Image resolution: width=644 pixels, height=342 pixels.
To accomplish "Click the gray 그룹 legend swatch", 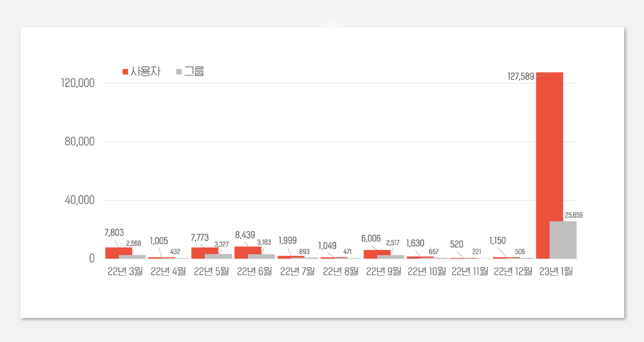I will [179, 72].
